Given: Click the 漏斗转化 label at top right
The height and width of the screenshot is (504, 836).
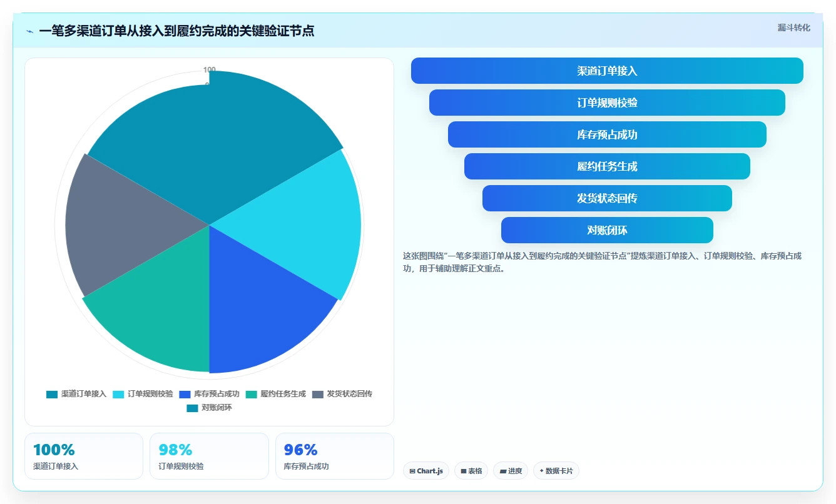Looking at the screenshot, I should click(x=793, y=28).
